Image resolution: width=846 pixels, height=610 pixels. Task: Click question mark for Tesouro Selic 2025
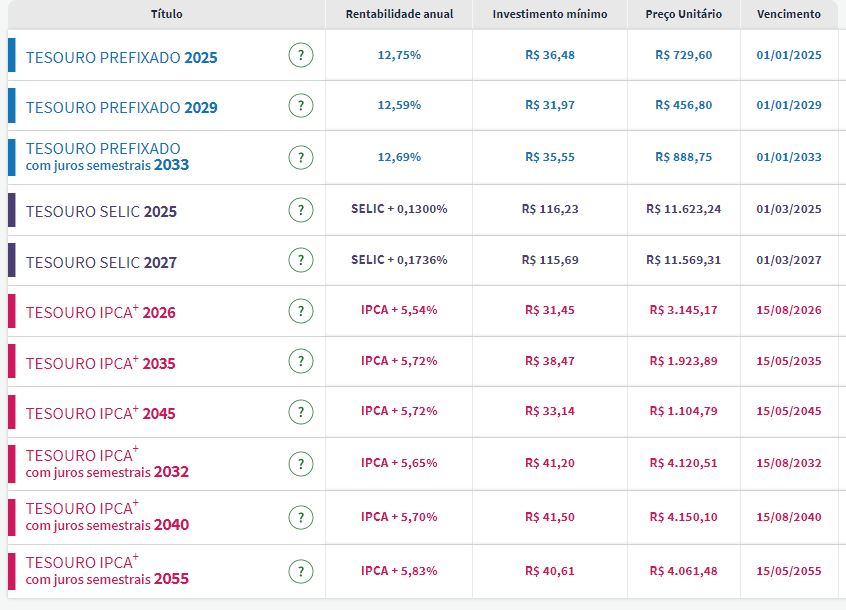point(300,210)
